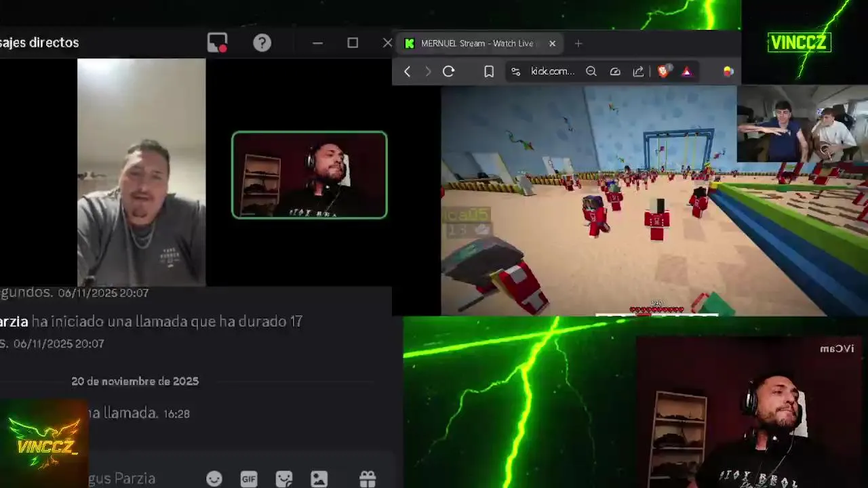This screenshot has height=488, width=868.
Task: Click the streamer webcam overlay in Kick stream
Action: 802,123
